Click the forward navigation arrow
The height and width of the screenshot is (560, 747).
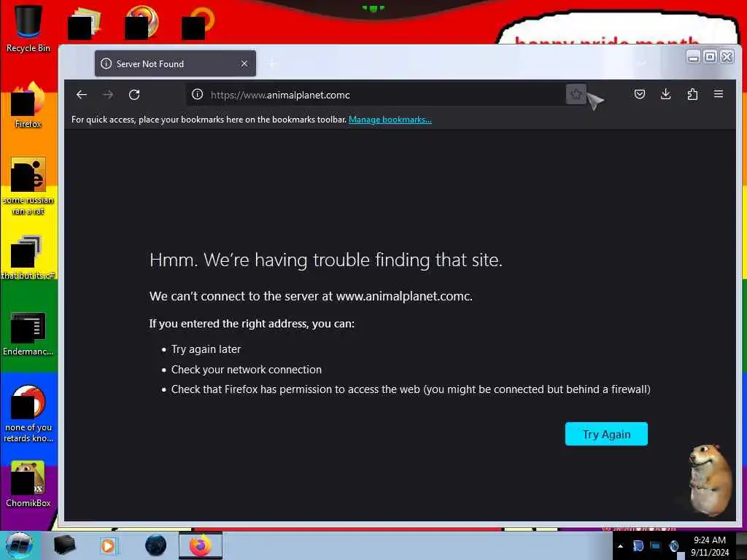108,95
